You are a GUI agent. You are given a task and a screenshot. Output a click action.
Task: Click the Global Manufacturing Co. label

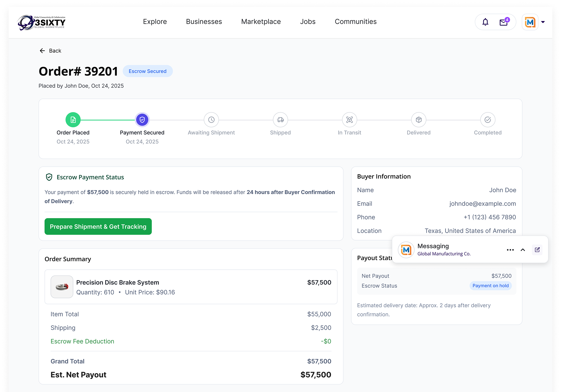pyautogui.click(x=444, y=254)
